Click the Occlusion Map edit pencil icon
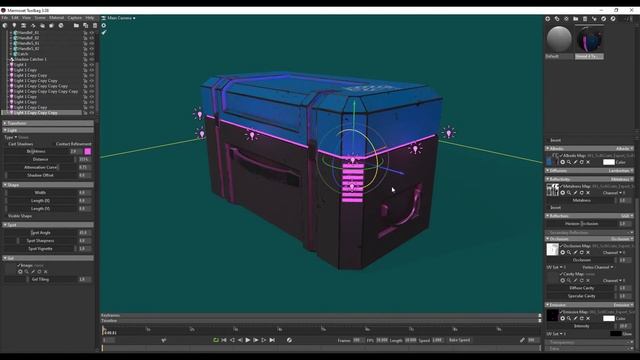The image size is (640, 360). click(576, 252)
